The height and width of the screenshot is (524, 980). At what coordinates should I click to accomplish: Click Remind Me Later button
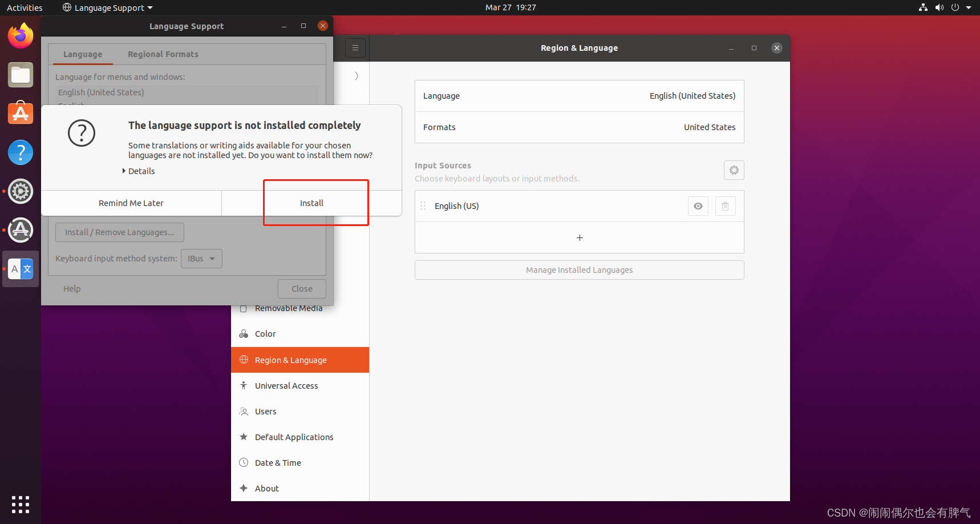131,203
